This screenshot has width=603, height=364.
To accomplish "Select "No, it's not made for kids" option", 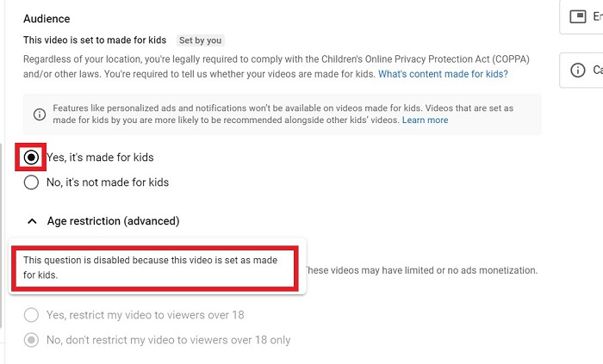I will click(x=32, y=182).
